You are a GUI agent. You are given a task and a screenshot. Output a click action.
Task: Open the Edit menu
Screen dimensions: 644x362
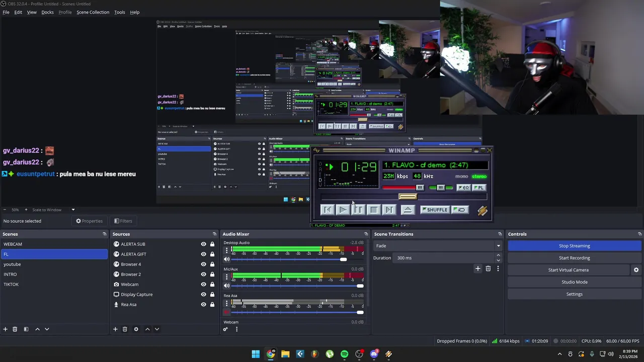point(18,12)
